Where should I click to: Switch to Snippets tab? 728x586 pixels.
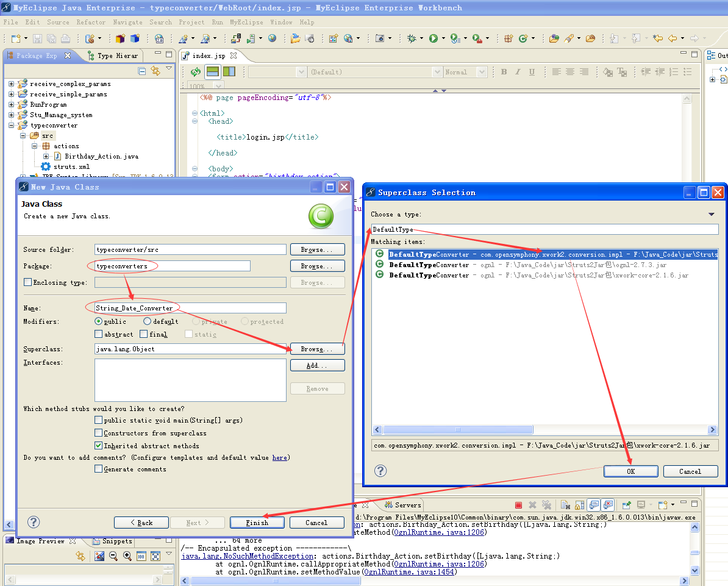point(112,541)
